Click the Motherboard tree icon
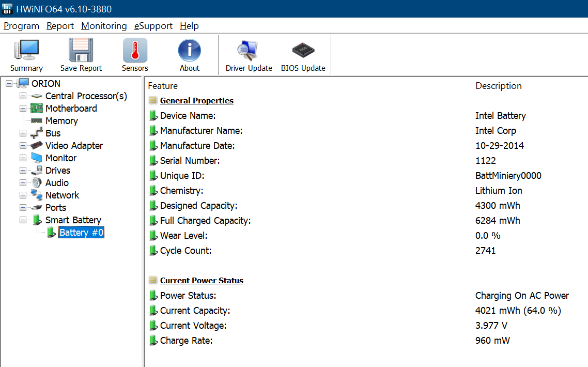588x367 pixels. (x=36, y=109)
